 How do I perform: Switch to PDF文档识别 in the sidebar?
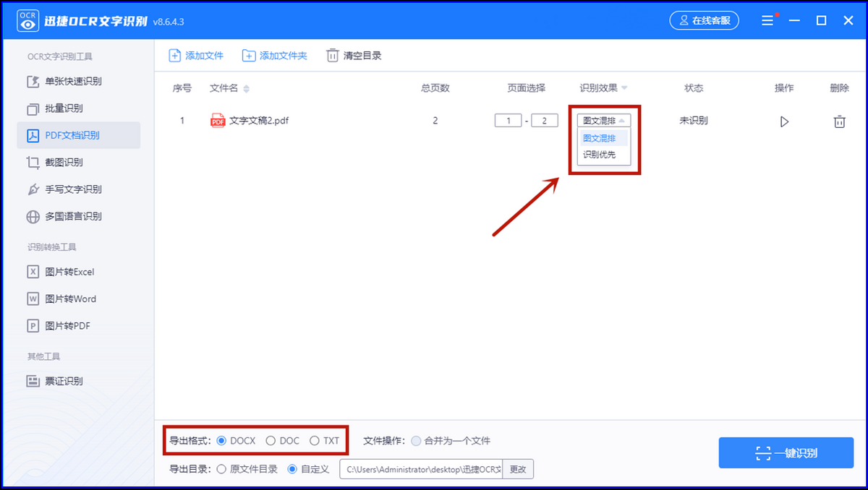pos(78,135)
